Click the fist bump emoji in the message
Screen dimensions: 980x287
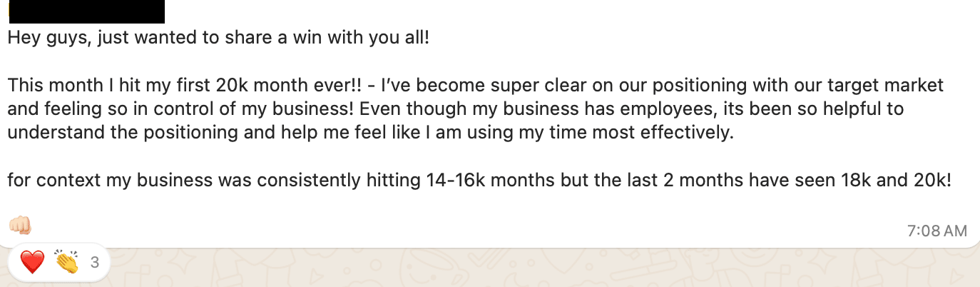20,226
